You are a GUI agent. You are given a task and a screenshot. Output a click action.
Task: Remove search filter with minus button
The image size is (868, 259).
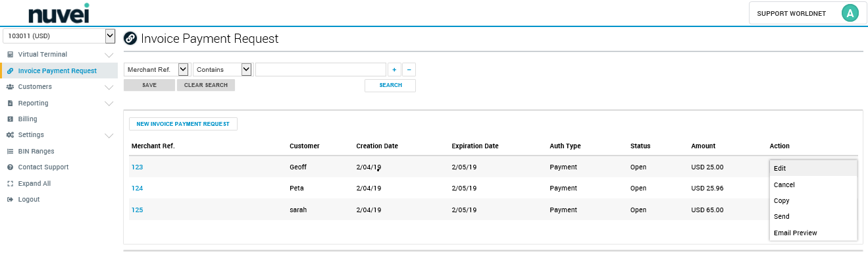[409, 70]
